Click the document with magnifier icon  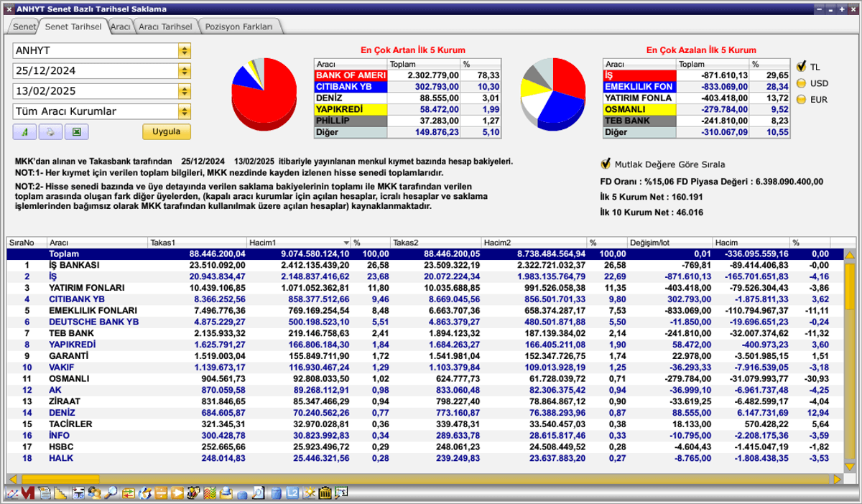[x=259, y=493]
